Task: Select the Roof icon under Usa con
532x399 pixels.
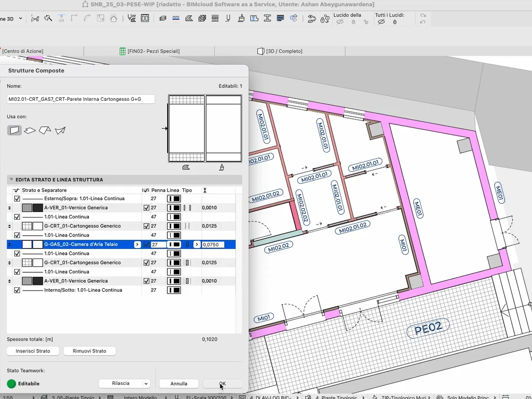Action: [x=45, y=131]
